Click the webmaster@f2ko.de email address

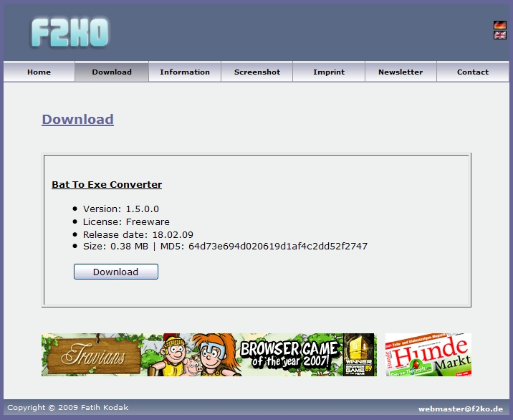coord(461,409)
